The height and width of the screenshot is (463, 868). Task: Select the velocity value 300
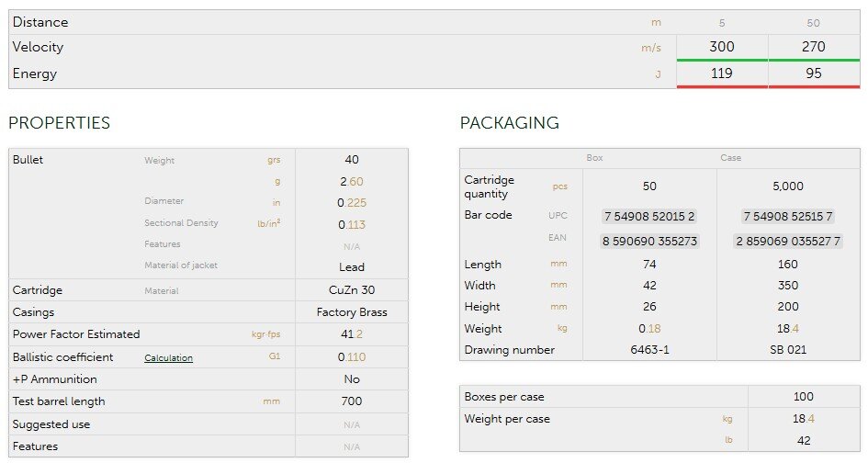722,47
